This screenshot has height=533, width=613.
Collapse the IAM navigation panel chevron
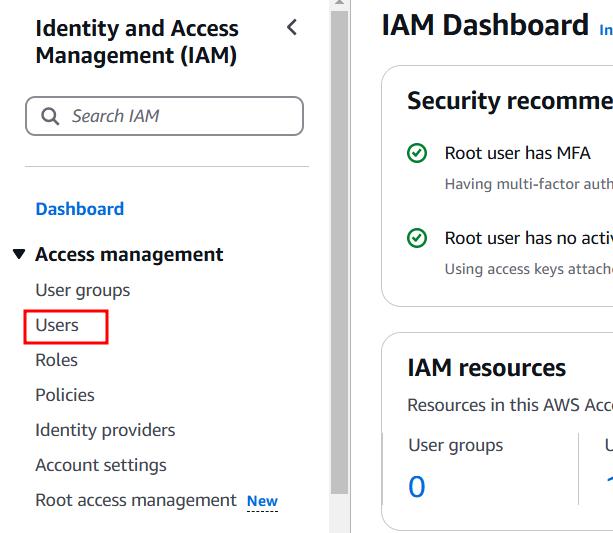(x=292, y=28)
